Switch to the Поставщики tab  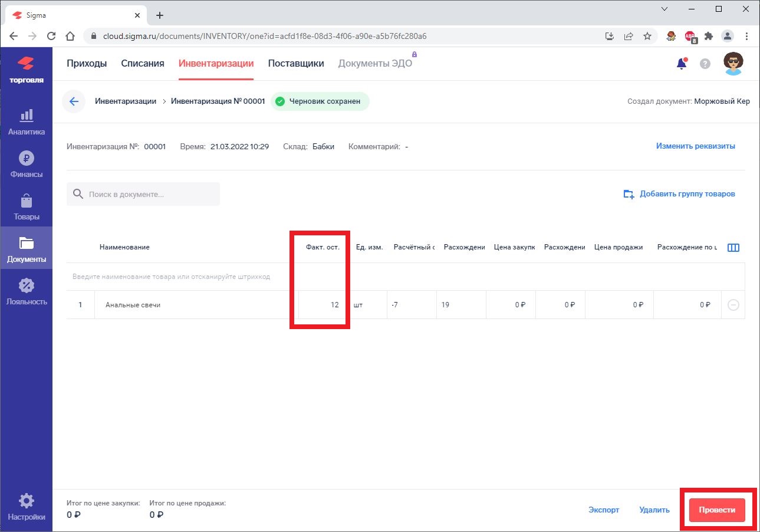[296, 64]
